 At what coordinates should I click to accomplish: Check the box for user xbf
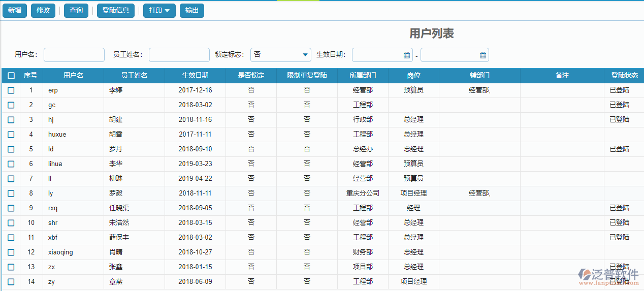tap(11, 238)
